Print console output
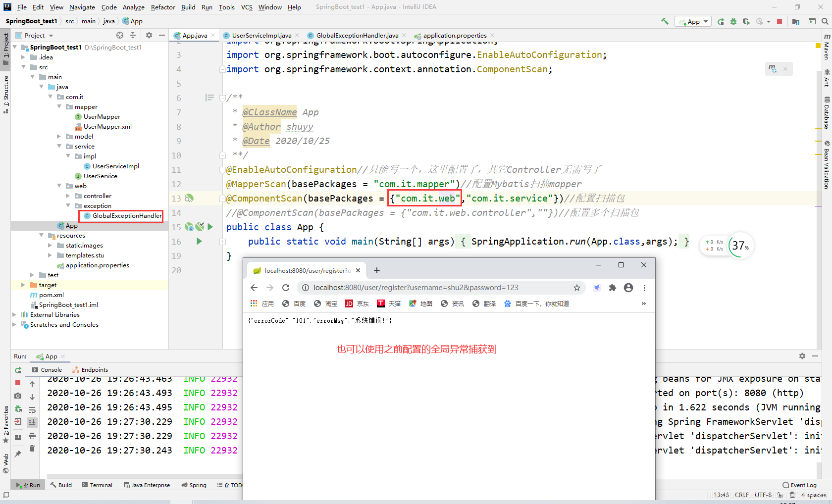The image size is (832, 504). [32, 436]
